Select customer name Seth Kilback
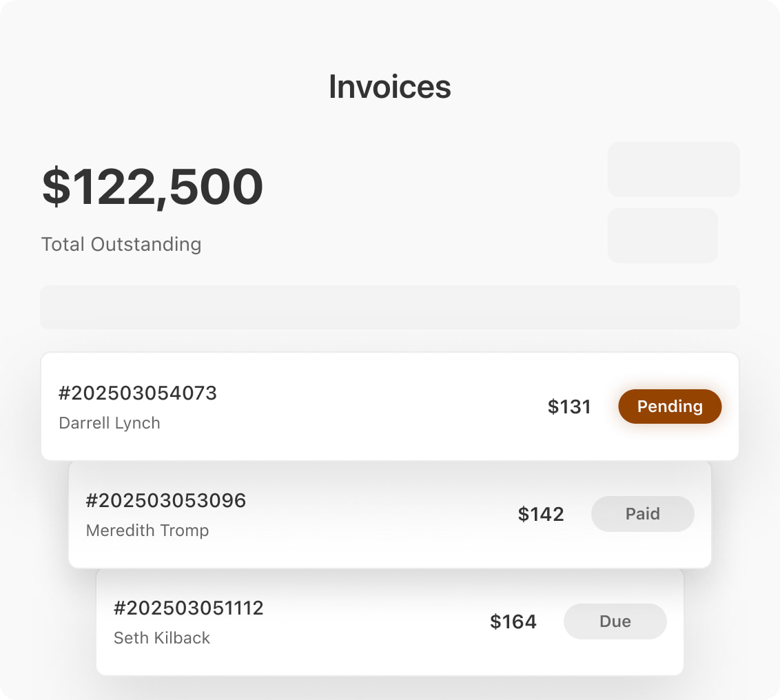780x700 pixels. click(x=161, y=638)
